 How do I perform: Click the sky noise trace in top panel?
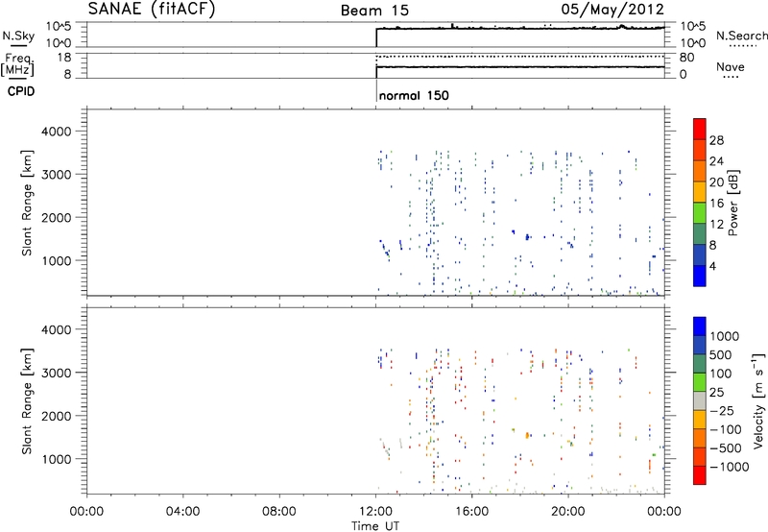(x=520, y=29)
